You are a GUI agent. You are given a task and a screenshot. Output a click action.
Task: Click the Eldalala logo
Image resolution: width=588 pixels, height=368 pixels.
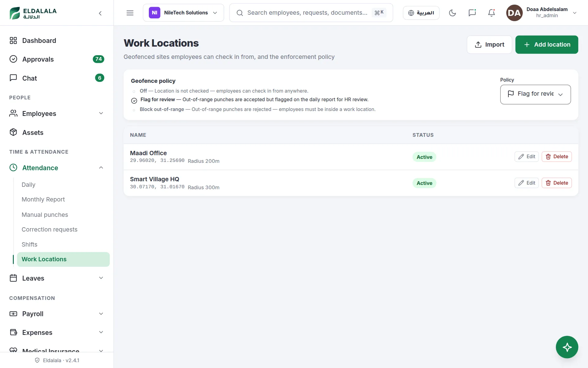33,13
